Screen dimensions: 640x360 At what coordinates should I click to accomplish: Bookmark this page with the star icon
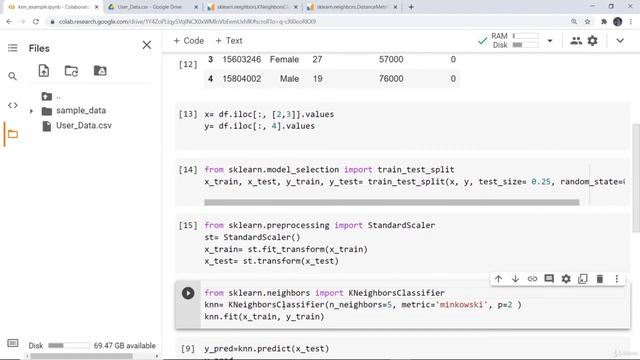(x=587, y=22)
